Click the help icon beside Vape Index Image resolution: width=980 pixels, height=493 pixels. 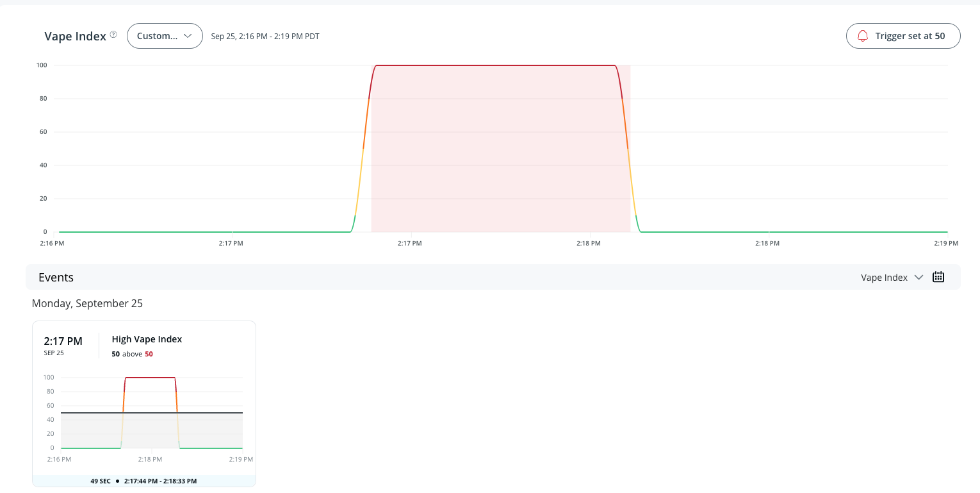[113, 35]
